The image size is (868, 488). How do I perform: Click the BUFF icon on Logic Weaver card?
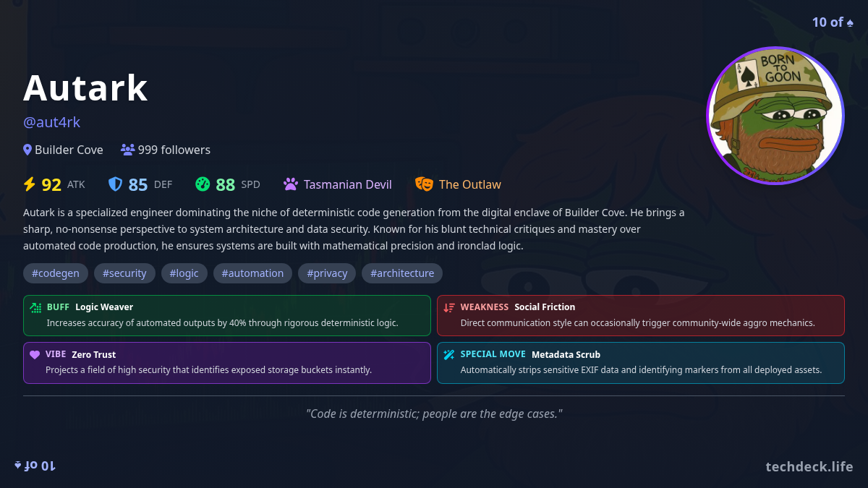click(x=35, y=307)
